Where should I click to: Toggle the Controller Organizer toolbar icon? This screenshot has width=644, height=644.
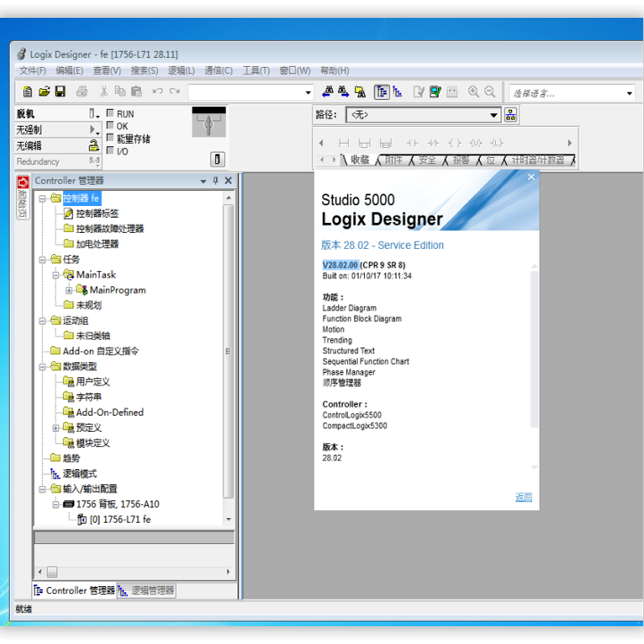[x=382, y=92]
